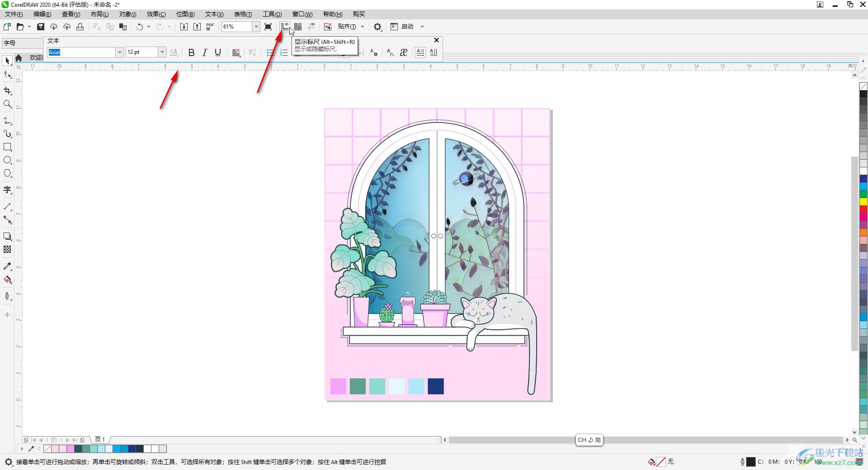
Task: Select the Rectangle tool
Action: coord(7,147)
